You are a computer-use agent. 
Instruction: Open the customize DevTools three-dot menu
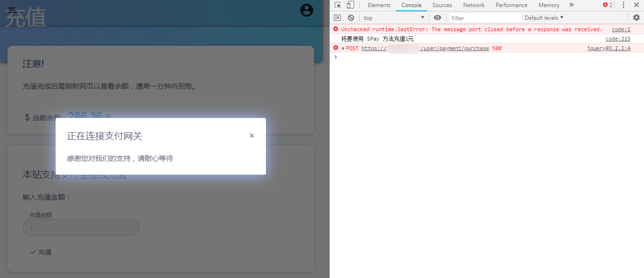(x=623, y=5)
